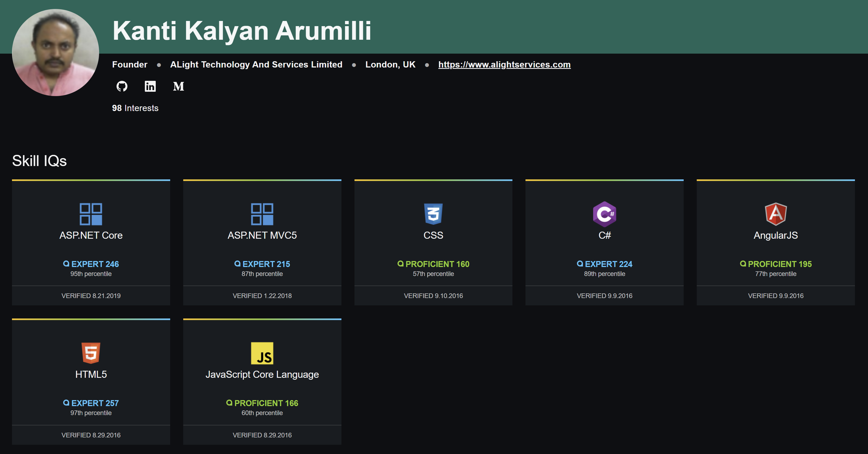Click the 97th percentile text
This screenshot has width=868, height=454.
tap(91, 413)
